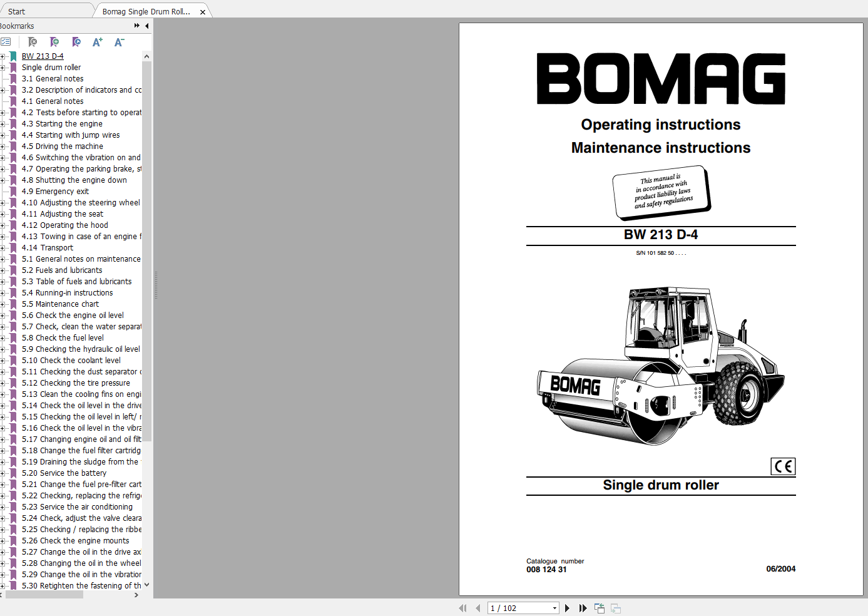Image resolution: width=868 pixels, height=616 pixels.
Task: Click the go to current bookmark icon
Action: coord(76,42)
